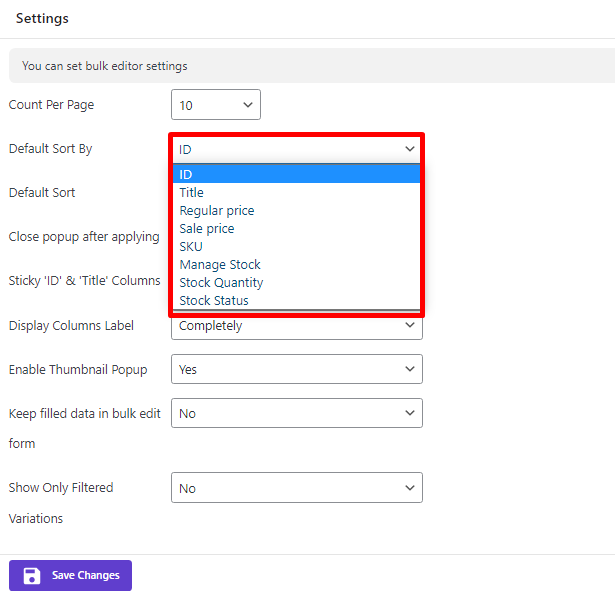Viewport: 615px width, 595px height.
Task: Open the Count Per Page dropdown
Action: coord(216,105)
